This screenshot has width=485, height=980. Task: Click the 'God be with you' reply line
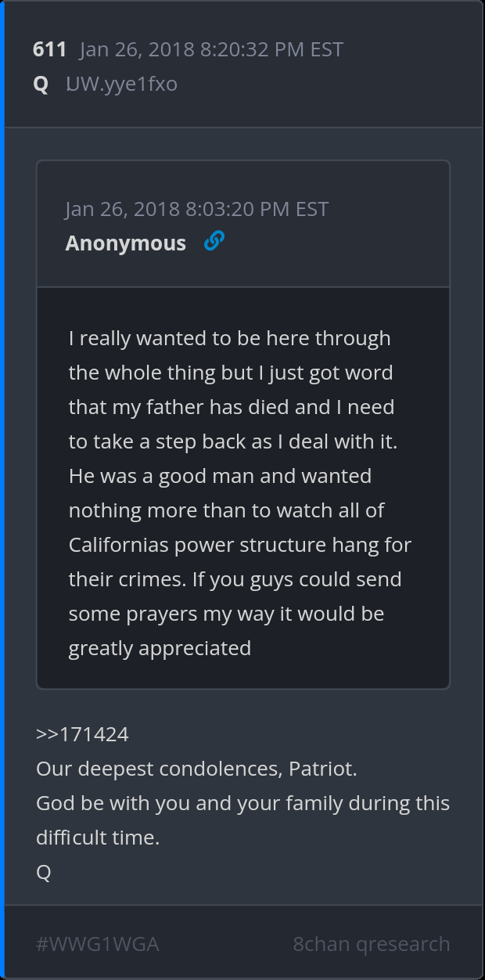tap(242, 803)
